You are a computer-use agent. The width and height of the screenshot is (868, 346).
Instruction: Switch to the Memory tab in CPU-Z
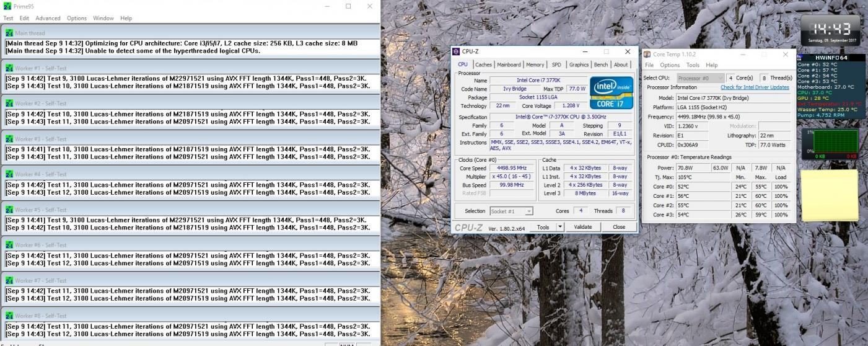coord(535,64)
